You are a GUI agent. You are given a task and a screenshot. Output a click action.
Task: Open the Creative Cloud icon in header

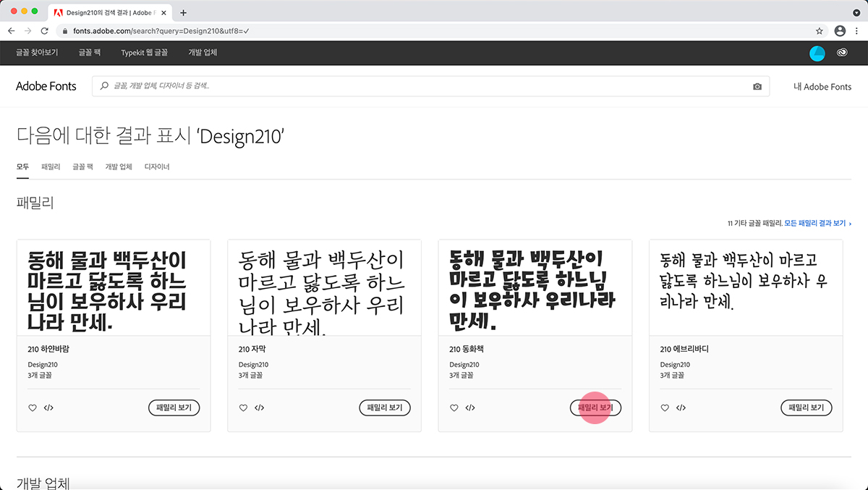click(843, 53)
